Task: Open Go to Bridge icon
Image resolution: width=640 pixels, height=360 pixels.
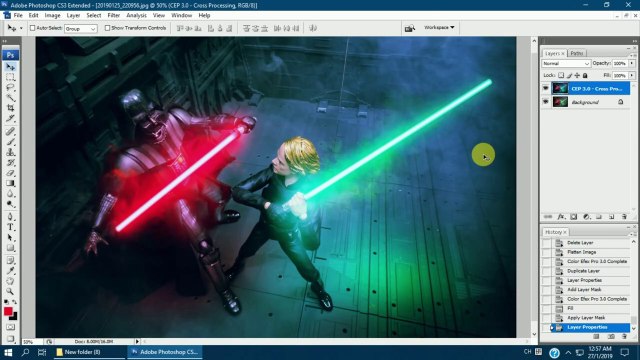Action: click(409, 28)
